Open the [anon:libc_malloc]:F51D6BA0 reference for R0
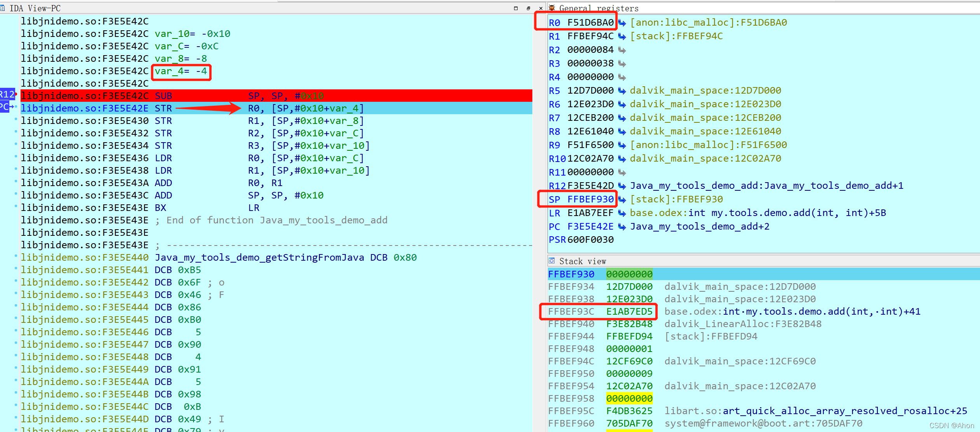This screenshot has height=432, width=980. 708,23
